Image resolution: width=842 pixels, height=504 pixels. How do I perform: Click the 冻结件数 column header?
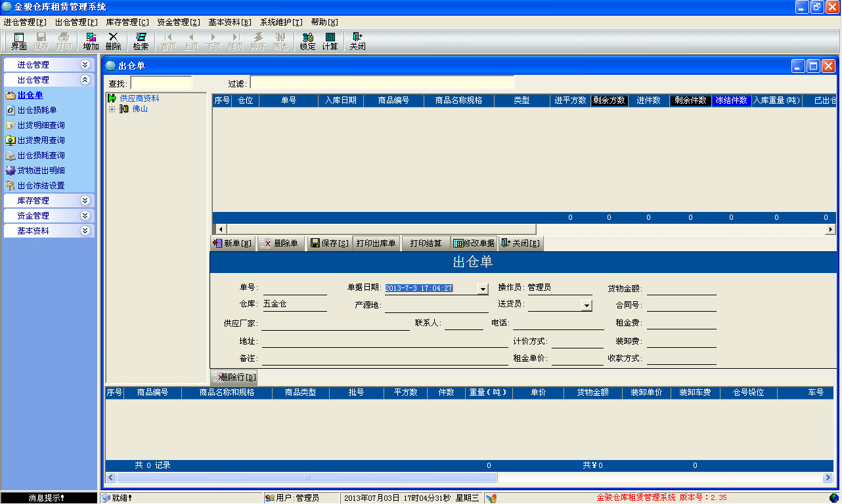click(x=732, y=100)
